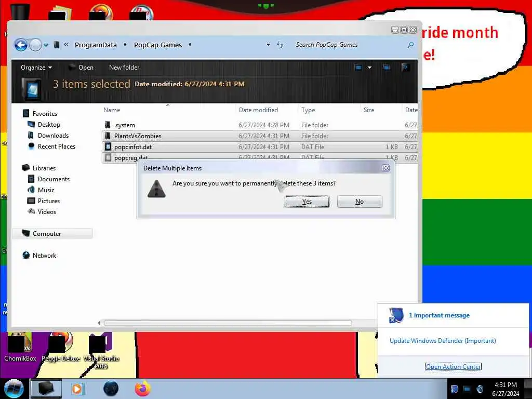Click the Forward navigation arrow
Screen dimensions: 532x399
tap(35, 45)
